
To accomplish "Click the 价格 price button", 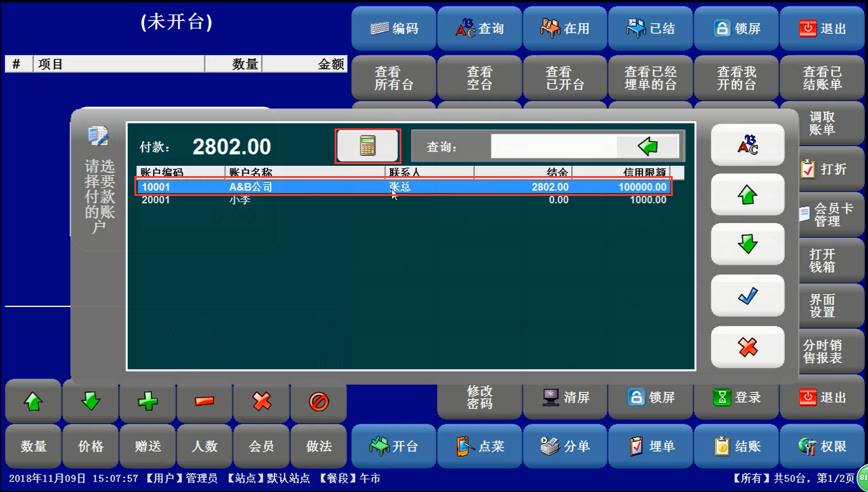I will click(90, 446).
